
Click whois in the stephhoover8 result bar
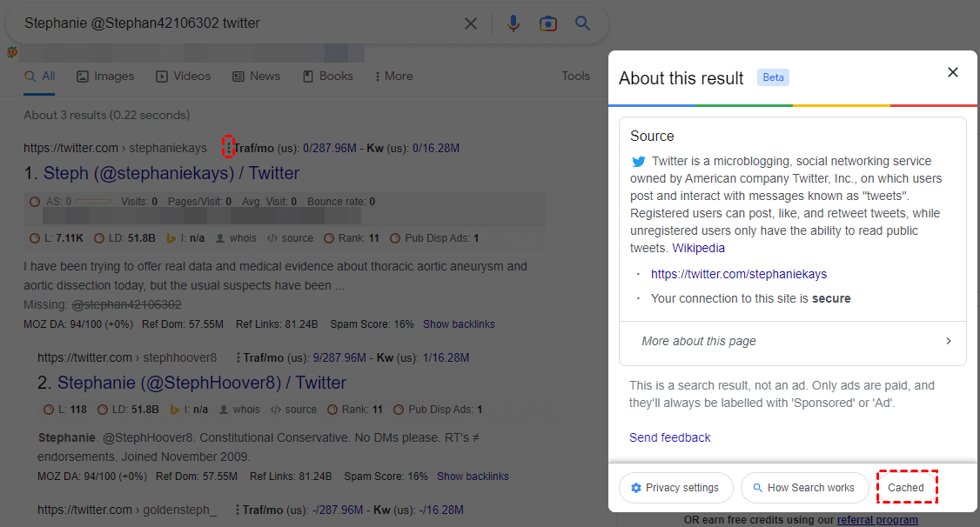pyautogui.click(x=239, y=410)
